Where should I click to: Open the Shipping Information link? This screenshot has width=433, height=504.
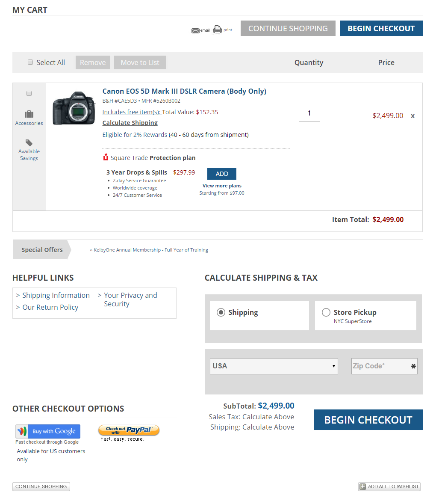56,295
